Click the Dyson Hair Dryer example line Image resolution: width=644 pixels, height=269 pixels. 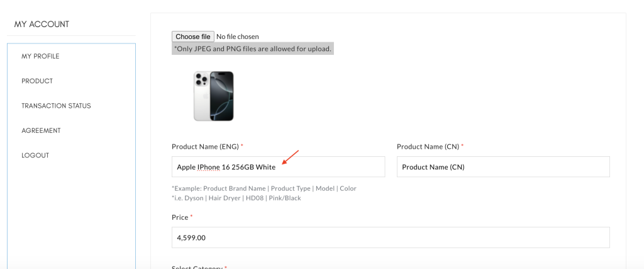[x=236, y=198]
